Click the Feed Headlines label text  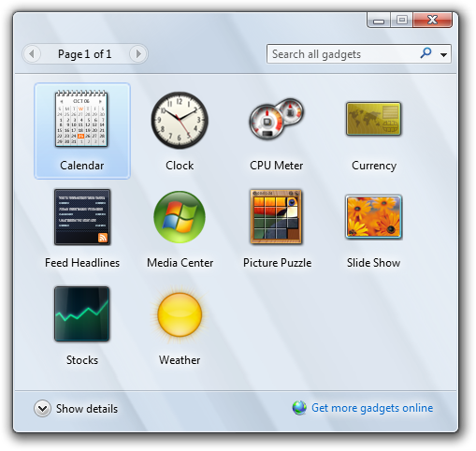tap(82, 263)
